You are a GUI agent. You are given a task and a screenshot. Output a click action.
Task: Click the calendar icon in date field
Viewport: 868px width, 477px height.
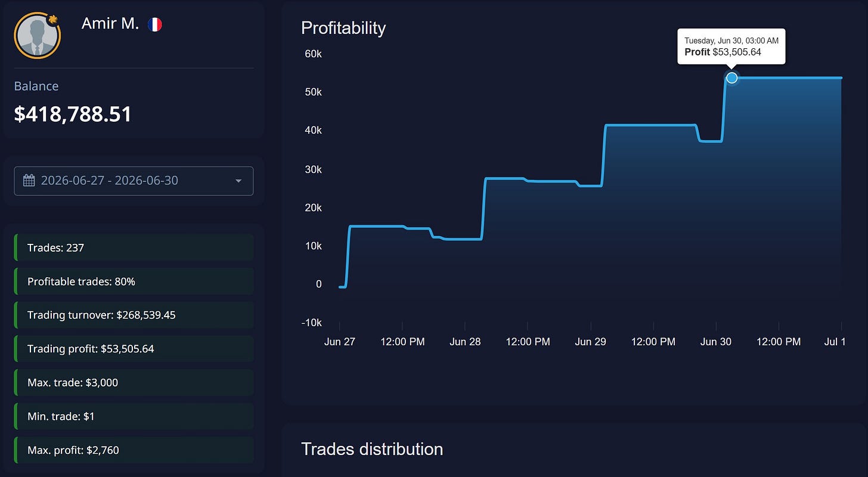29,181
